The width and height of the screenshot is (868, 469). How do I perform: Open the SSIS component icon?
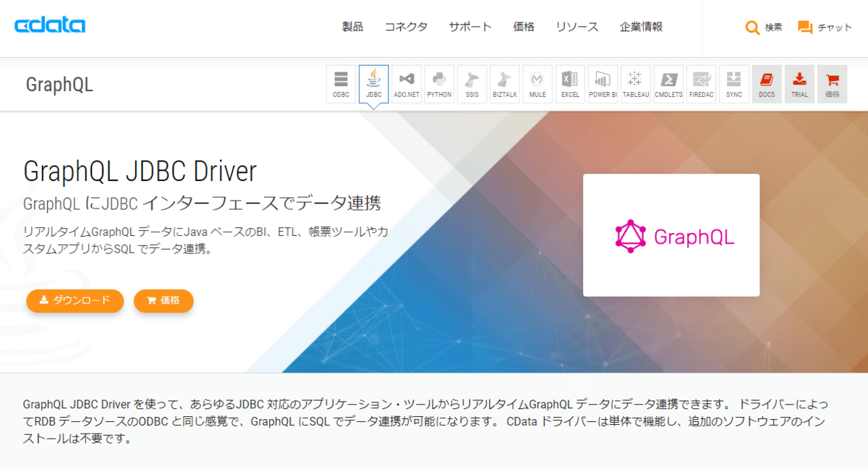[472, 84]
